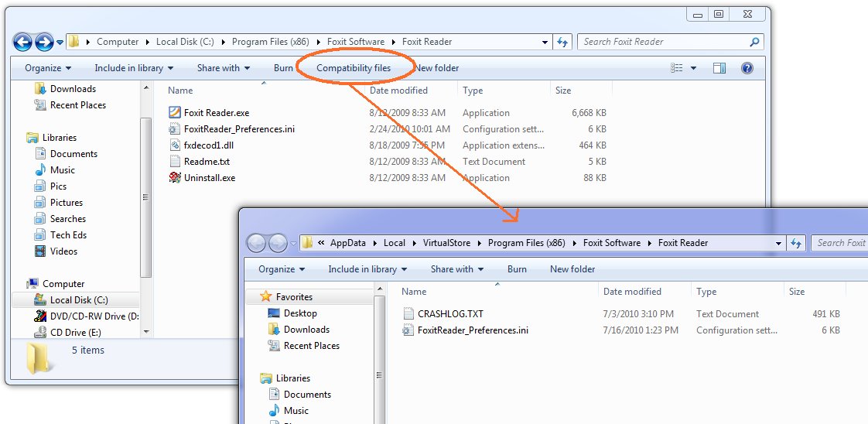
Task: Open the Organize menu in the back window
Action: click(48, 68)
